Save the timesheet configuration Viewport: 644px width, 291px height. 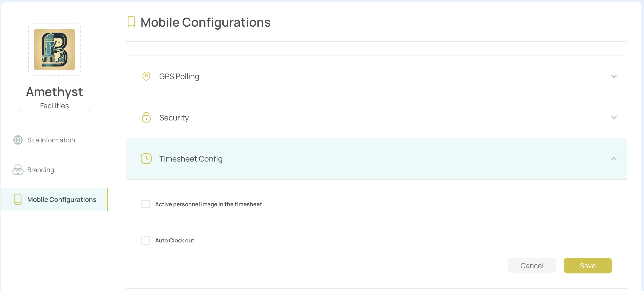point(588,265)
